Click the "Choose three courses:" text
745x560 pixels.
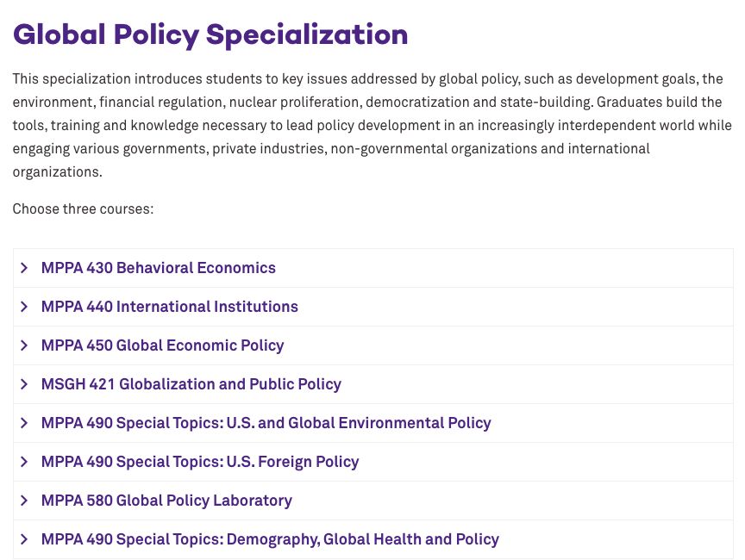(x=83, y=209)
